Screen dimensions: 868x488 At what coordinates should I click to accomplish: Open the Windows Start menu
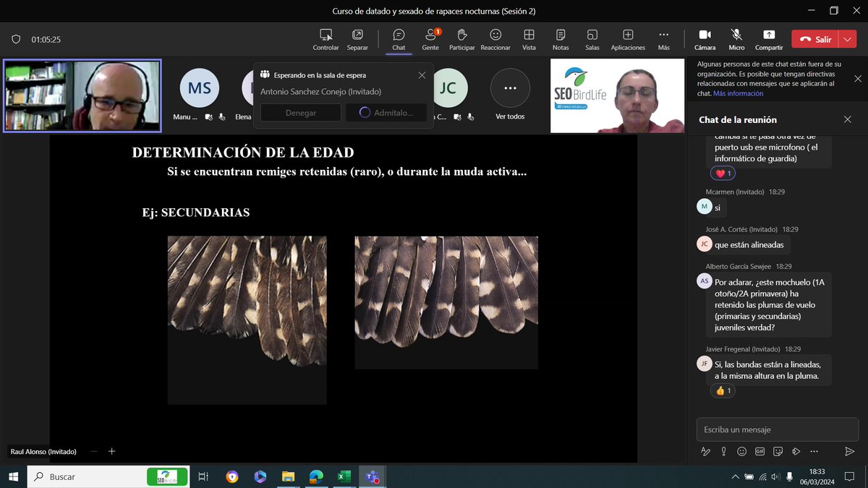(14, 476)
